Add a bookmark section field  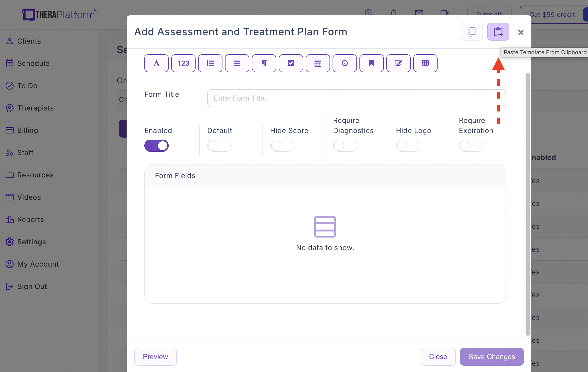(371, 63)
